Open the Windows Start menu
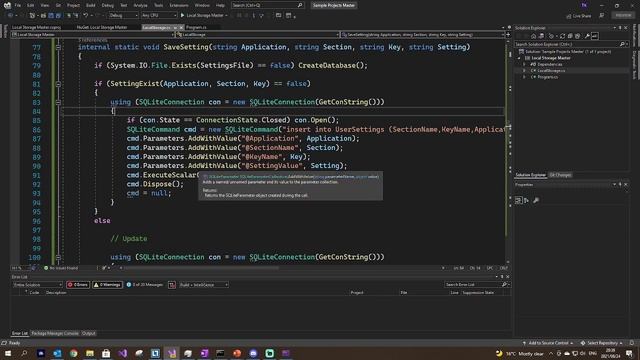640x360 pixels. coord(8,353)
